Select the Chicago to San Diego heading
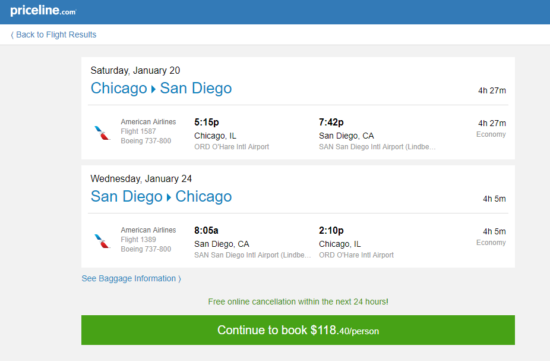550x361 pixels. coord(161,88)
